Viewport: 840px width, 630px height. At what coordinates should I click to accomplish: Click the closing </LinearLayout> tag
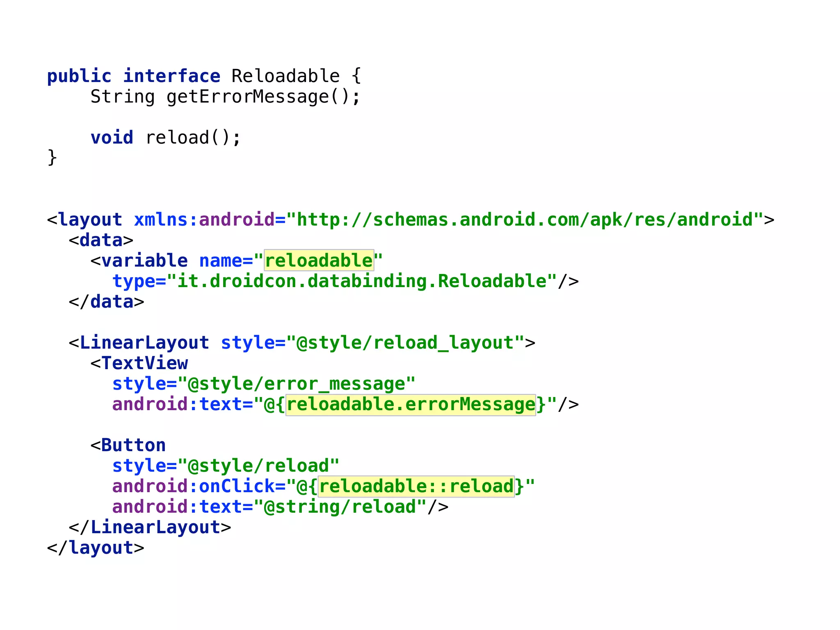tap(150, 527)
